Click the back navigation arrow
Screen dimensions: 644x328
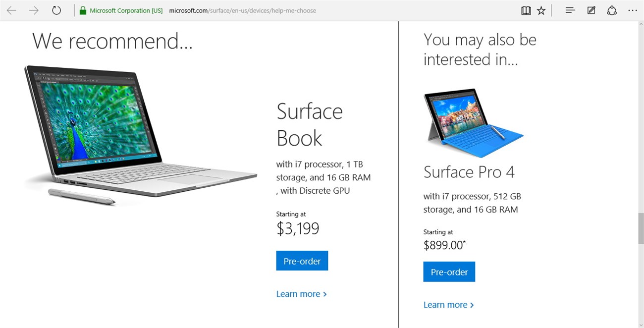tap(11, 10)
